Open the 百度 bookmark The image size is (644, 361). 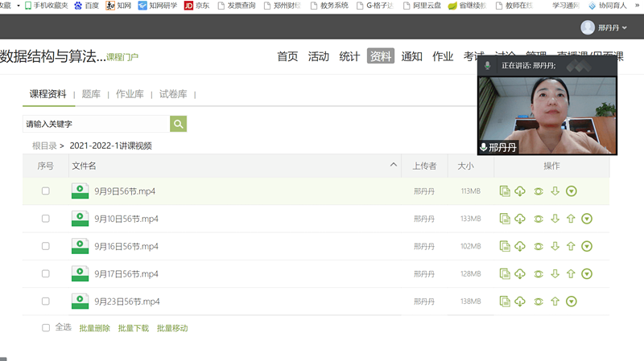coord(87,6)
